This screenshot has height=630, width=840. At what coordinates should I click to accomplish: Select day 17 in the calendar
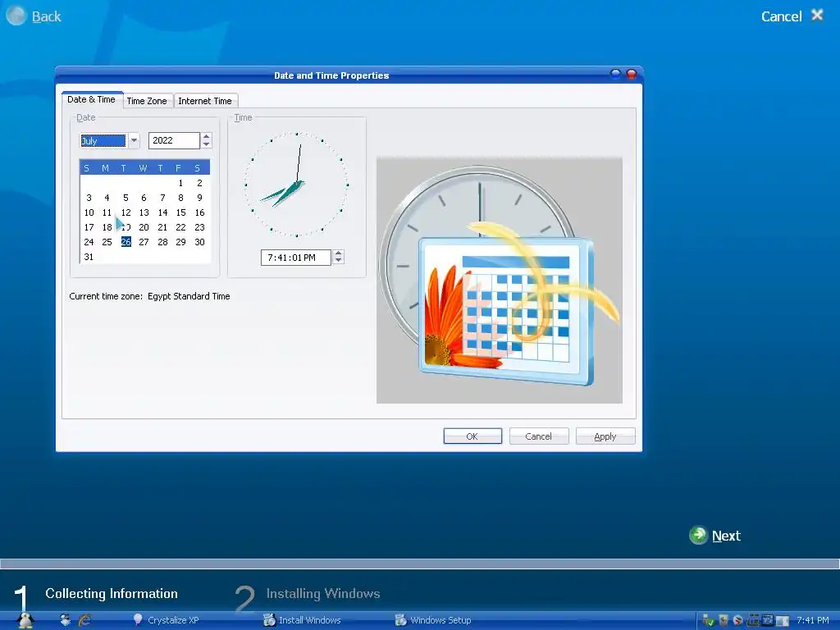pyautogui.click(x=89, y=227)
